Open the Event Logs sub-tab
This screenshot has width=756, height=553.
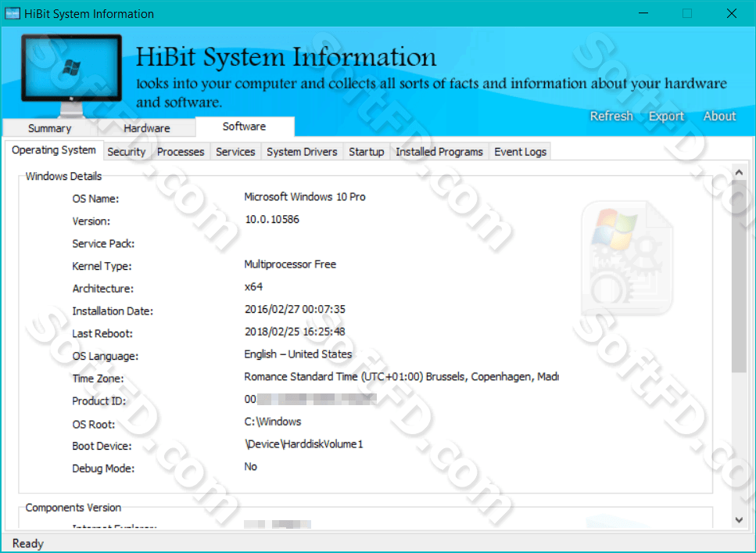(x=520, y=152)
